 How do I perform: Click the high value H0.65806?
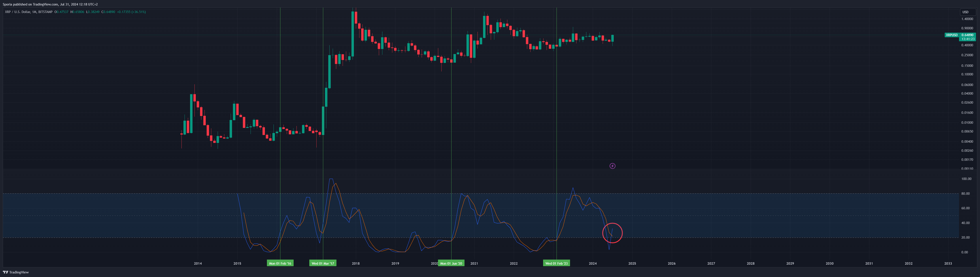[x=77, y=12]
